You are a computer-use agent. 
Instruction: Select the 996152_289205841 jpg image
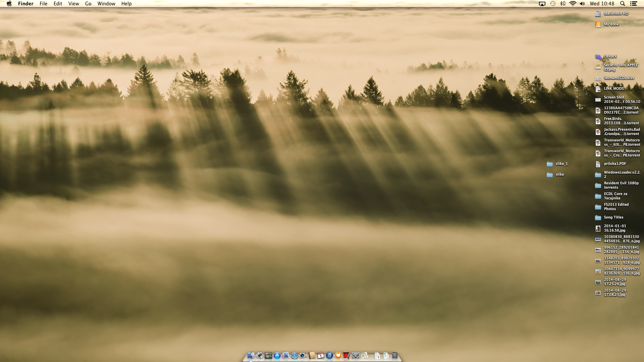point(618,250)
